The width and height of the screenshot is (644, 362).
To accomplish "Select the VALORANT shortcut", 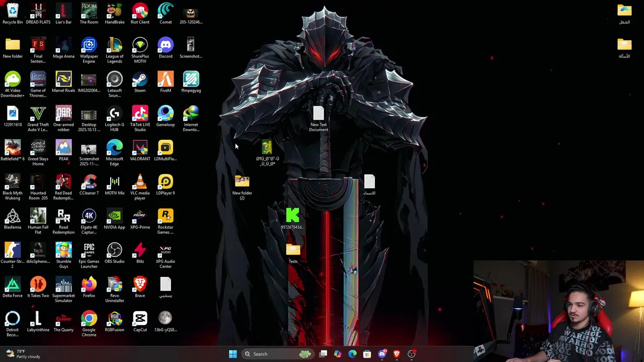I will pyautogui.click(x=140, y=150).
